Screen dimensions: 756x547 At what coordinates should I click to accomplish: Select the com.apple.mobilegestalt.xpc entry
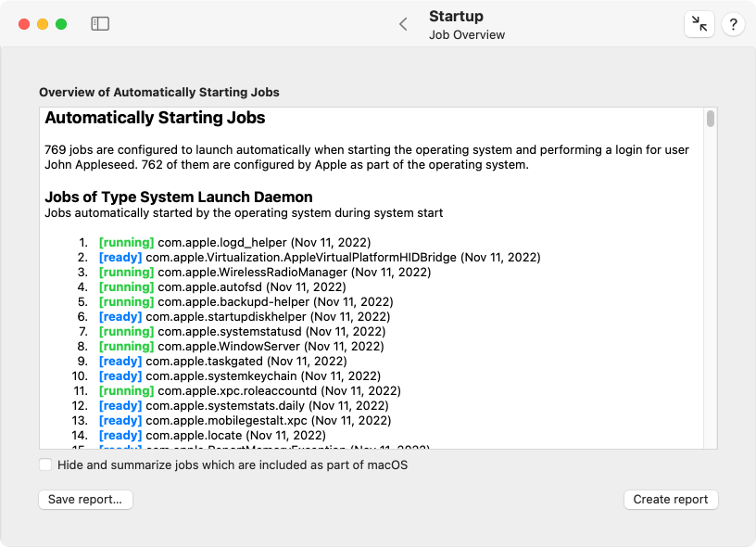click(x=245, y=421)
